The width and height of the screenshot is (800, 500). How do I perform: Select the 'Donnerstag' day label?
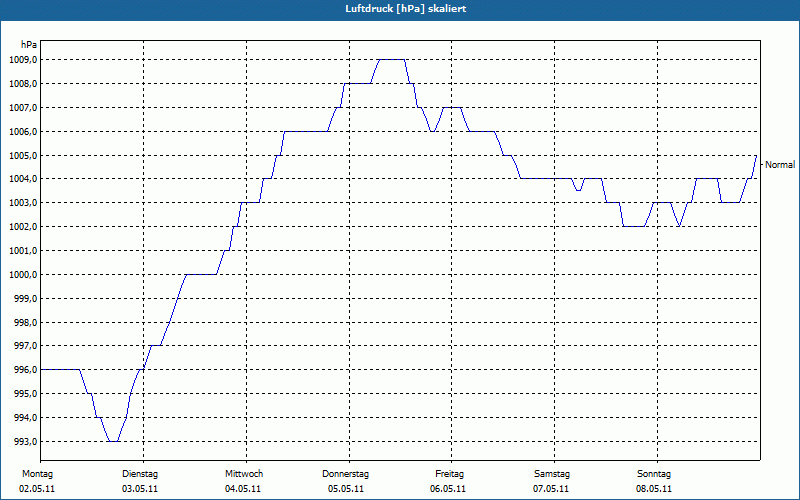click(x=345, y=474)
